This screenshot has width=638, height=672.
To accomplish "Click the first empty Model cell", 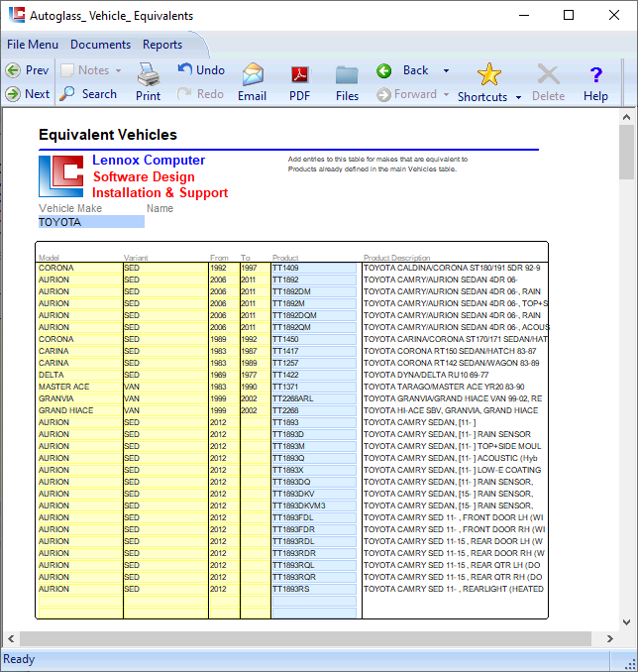I will tap(80, 601).
